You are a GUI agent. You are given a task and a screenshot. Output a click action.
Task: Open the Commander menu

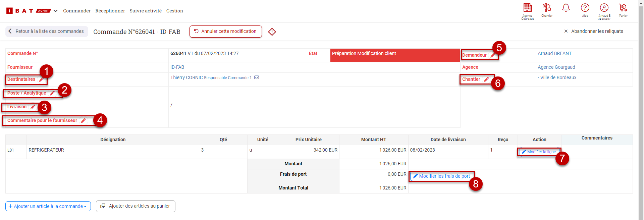coord(77,11)
